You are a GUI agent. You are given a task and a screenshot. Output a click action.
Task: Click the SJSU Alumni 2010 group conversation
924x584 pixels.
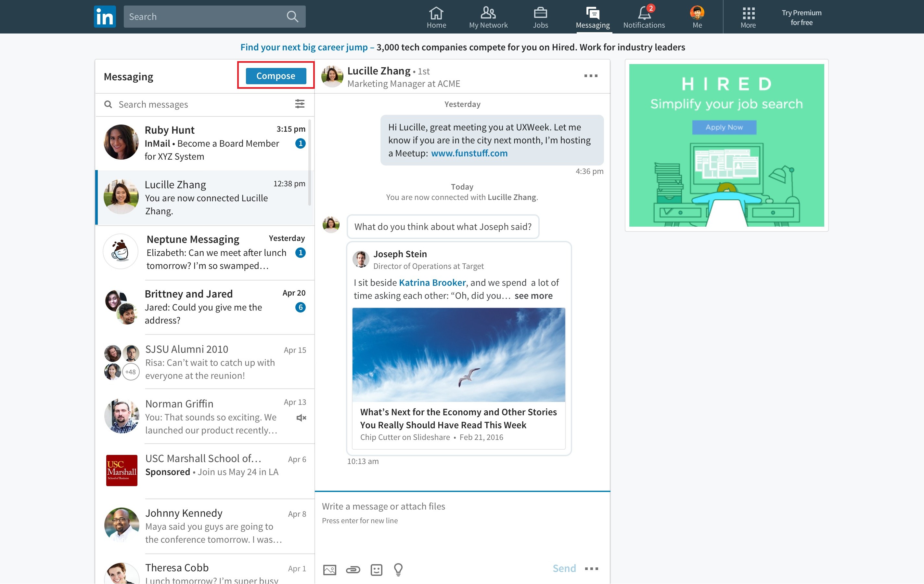(205, 362)
